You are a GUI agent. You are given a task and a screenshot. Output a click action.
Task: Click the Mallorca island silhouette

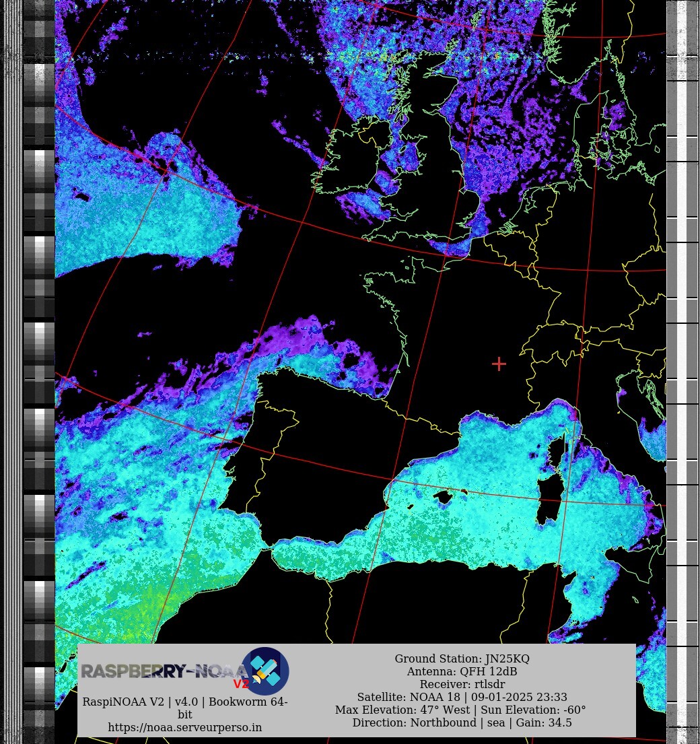pyautogui.click(x=444, y=498)
